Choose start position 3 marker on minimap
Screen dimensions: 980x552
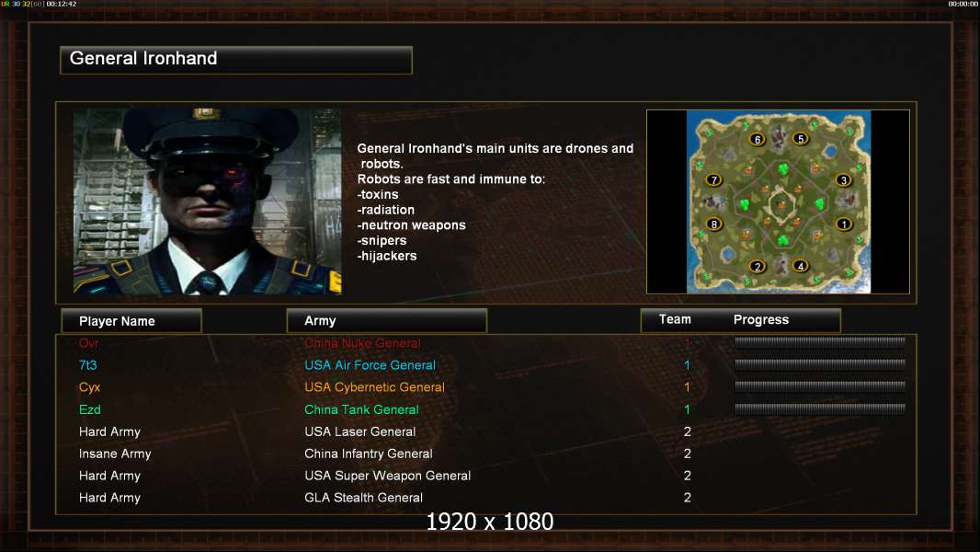(844, 180)
